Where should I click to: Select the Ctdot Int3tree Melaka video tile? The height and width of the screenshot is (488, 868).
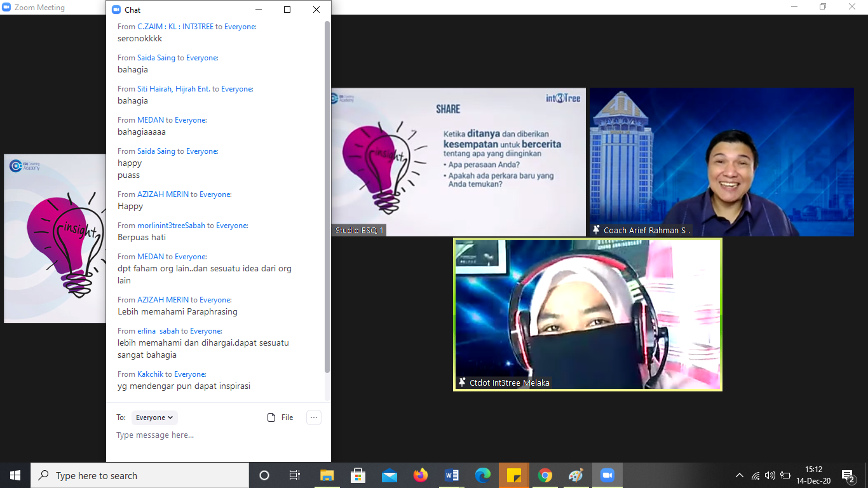tap(588, 315)
